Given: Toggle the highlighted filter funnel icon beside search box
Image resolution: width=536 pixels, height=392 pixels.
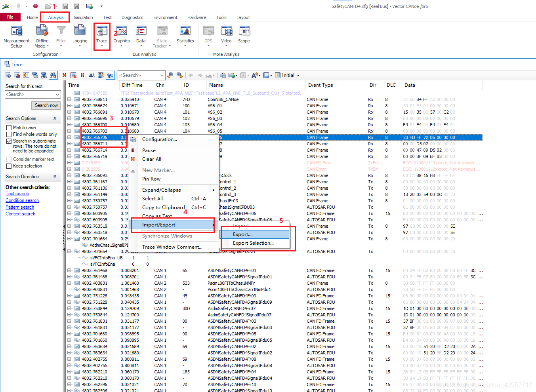Looking at the screenshot, I should click(x=111, y=75).
